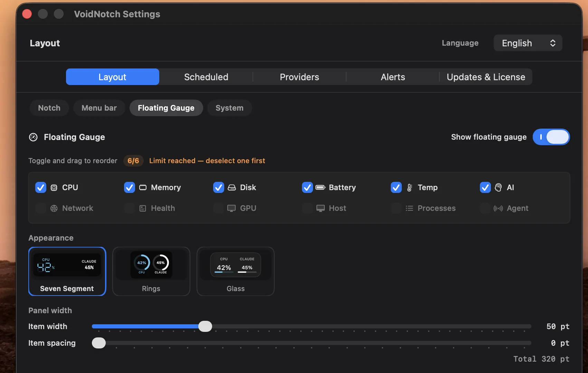Select the Floating Gauge sub-tab

[166, 108]
